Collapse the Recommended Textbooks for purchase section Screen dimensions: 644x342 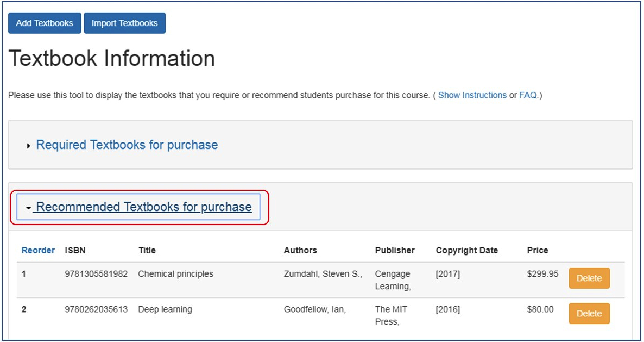pyautogui.click(x=143, y=207)
